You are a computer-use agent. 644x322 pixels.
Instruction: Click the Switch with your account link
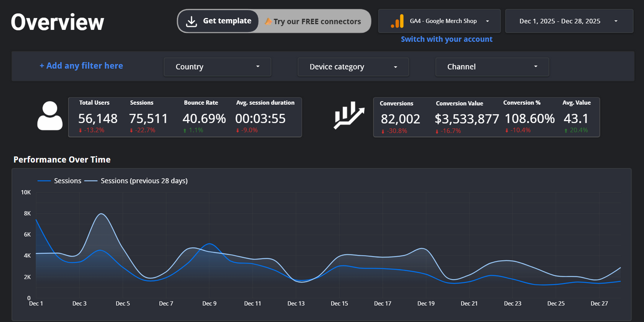point(447,39)
